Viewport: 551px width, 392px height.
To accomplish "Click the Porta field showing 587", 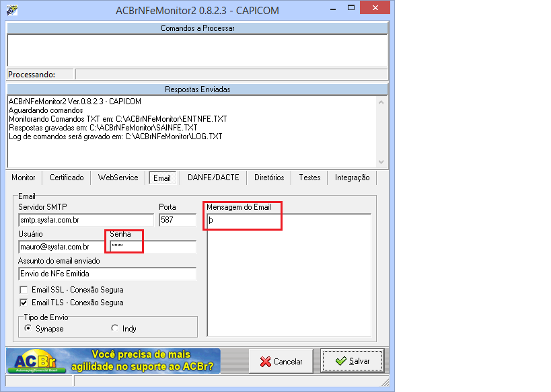I will click(x=178, y=220).
